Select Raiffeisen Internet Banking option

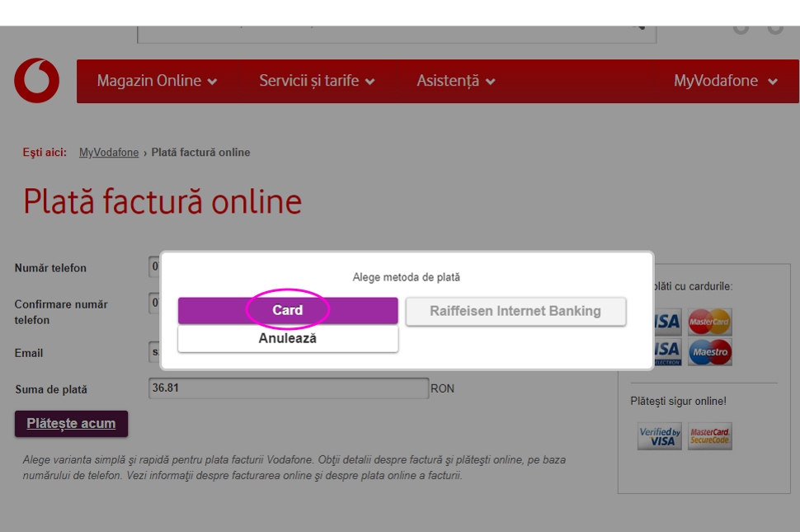[x=515, y=311]
